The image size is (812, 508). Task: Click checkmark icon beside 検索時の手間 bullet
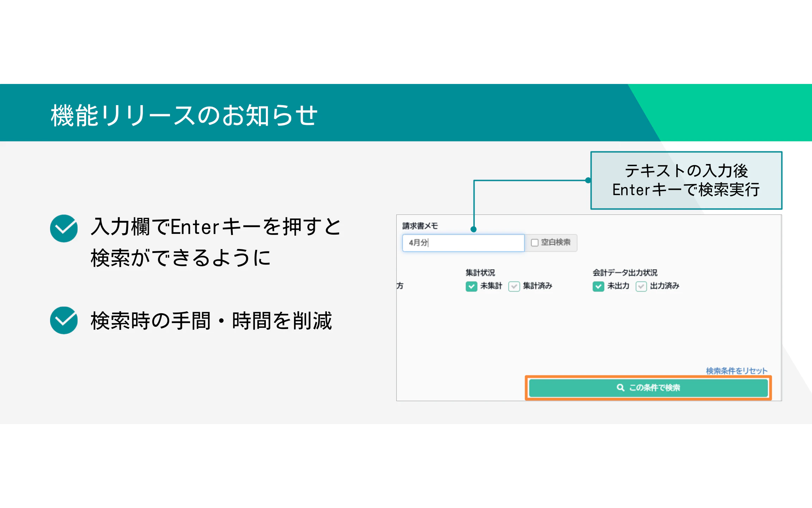pyautogui.click(x=64, y=320)
